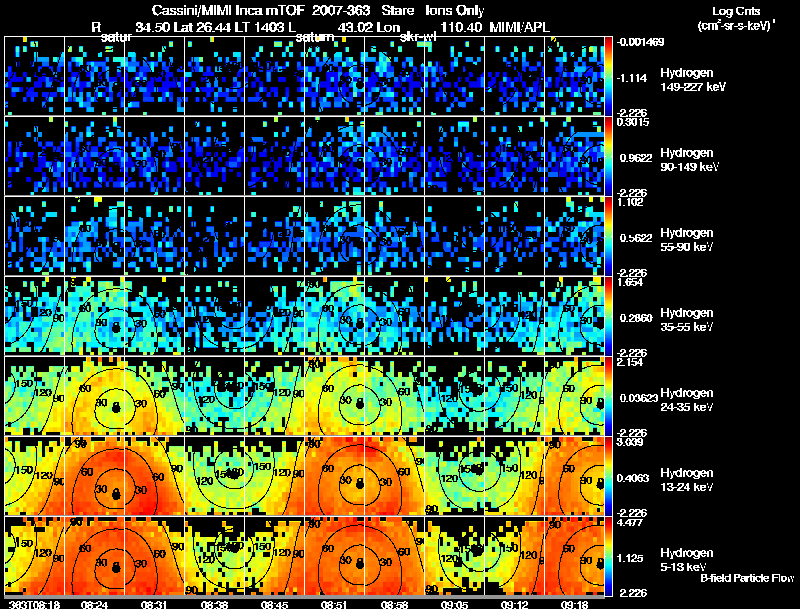Image resolution: width=800 pixels, height=609 pixels.
Task: Select the 35-55 keV image panel at 08:51
Action: click(x=334, y=316)
